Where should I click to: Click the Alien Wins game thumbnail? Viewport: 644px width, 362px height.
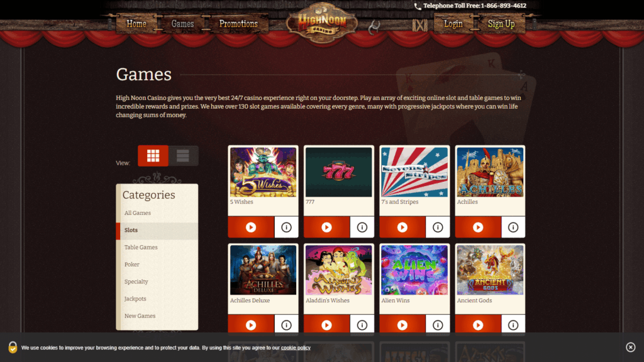[414, 270]
